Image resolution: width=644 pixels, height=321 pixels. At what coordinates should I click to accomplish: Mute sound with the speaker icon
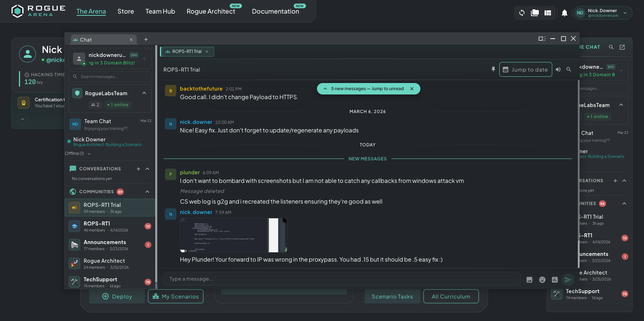coord(558,69)
